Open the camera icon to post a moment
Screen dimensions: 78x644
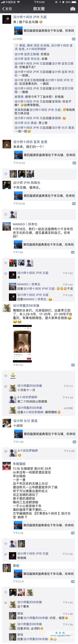click(72, 9)
